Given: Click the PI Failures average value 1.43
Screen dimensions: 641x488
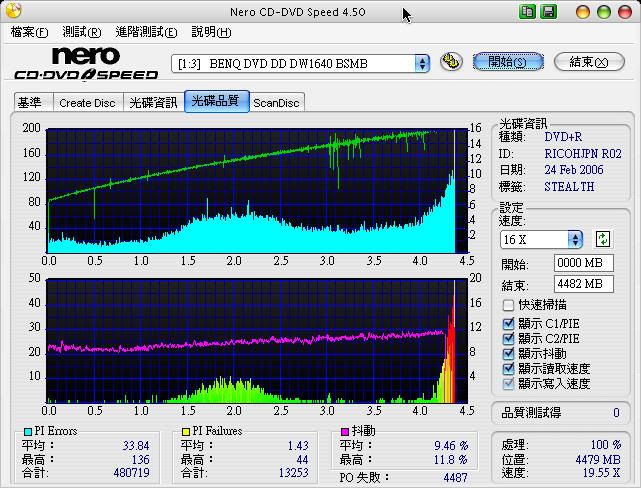Looking at the screenshot, I should click(298, 445).
